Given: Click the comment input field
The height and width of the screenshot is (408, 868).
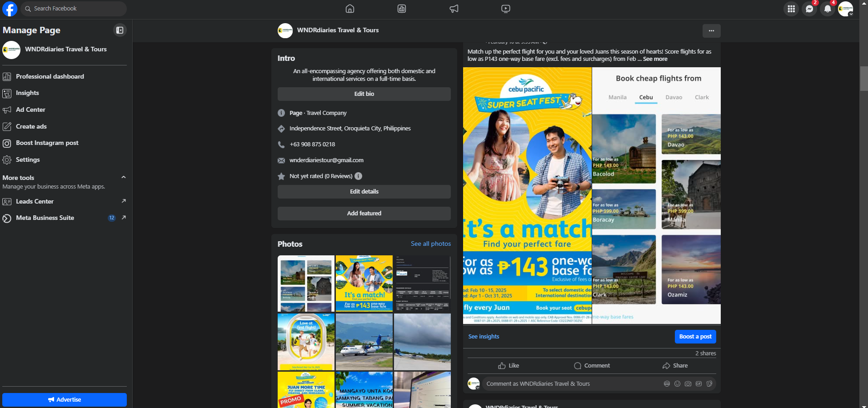Looking at the screenshot, I should (573, 384).
